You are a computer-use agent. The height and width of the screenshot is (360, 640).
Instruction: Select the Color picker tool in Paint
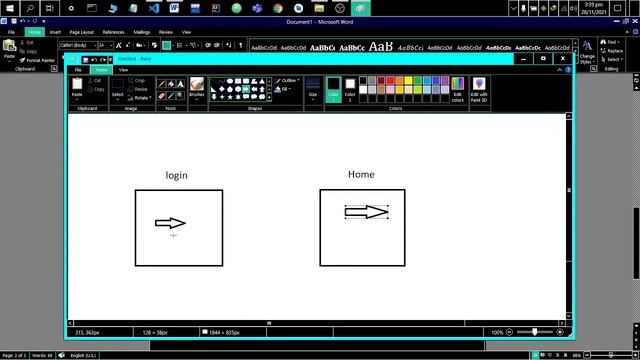[171, 96]
